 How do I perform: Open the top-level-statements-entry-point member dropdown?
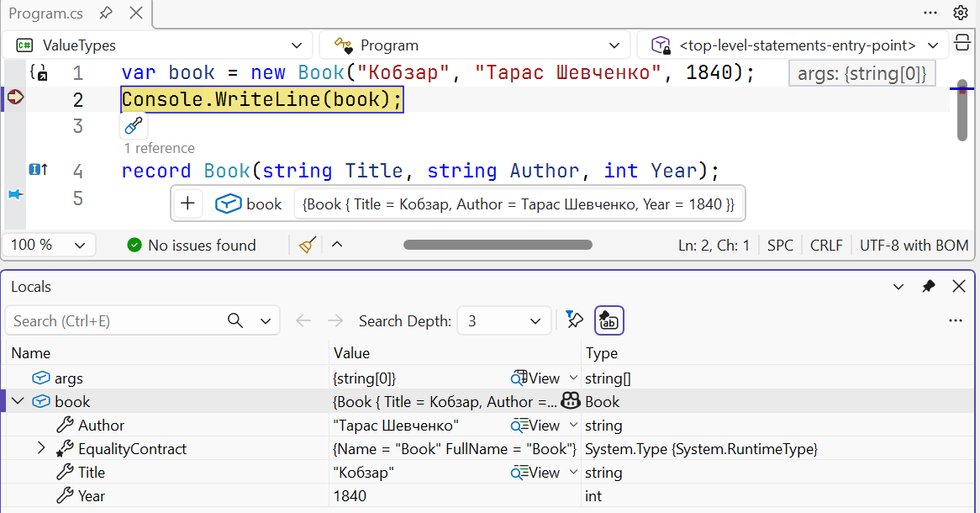(x=793, y=45)
